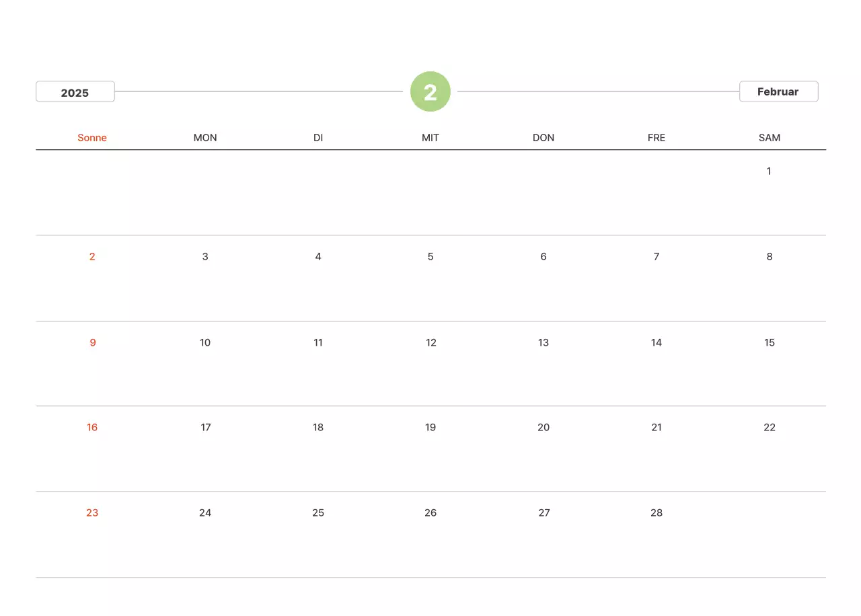Choose date 26 in the last row

[x=430, y=512]
